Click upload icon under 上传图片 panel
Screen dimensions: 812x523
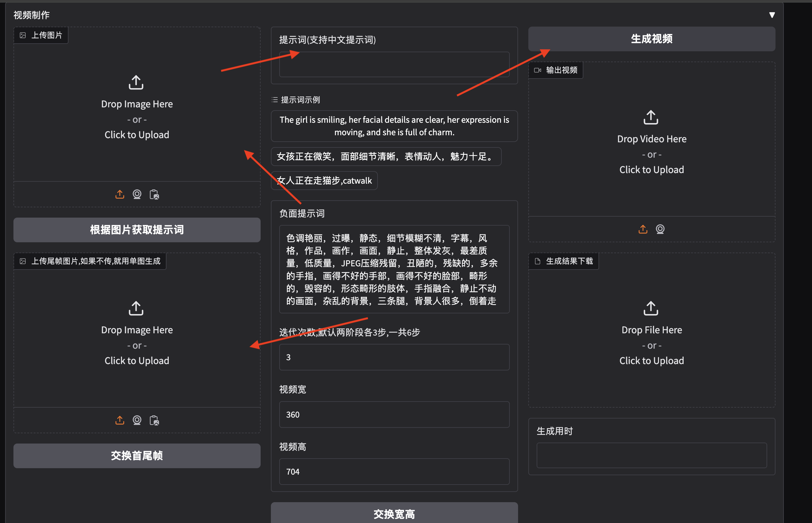click(120, 194)
